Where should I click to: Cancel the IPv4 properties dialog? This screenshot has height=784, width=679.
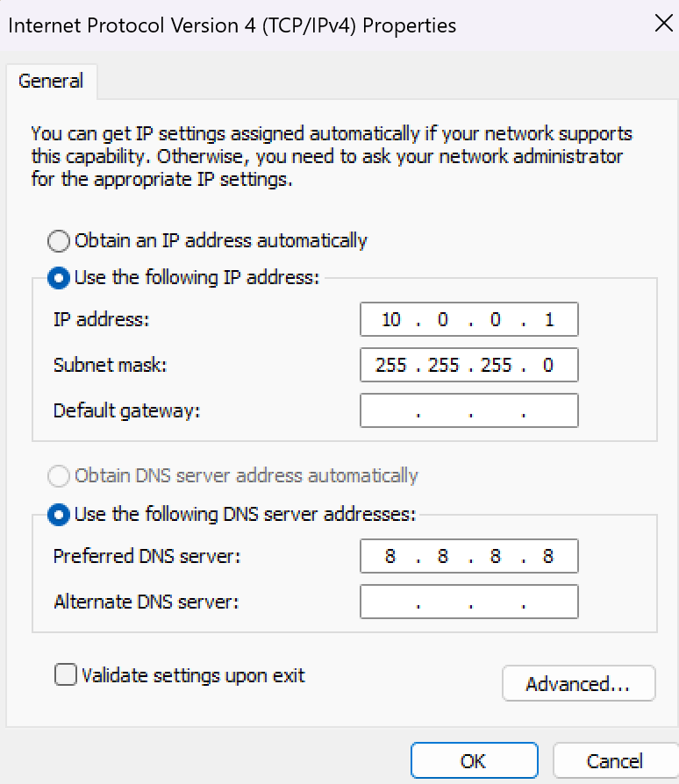(x=615, y=761)
